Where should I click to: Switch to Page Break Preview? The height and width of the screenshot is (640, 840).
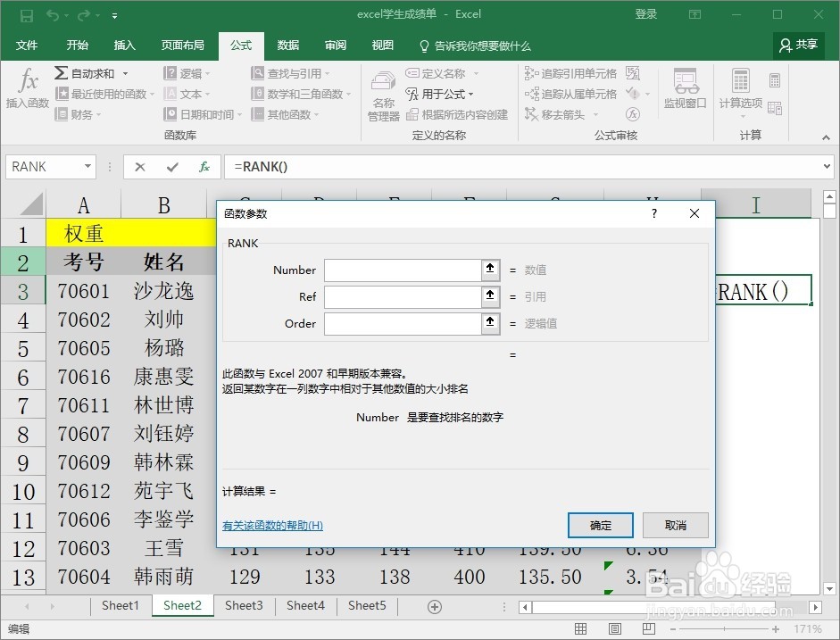pos(648,628)
